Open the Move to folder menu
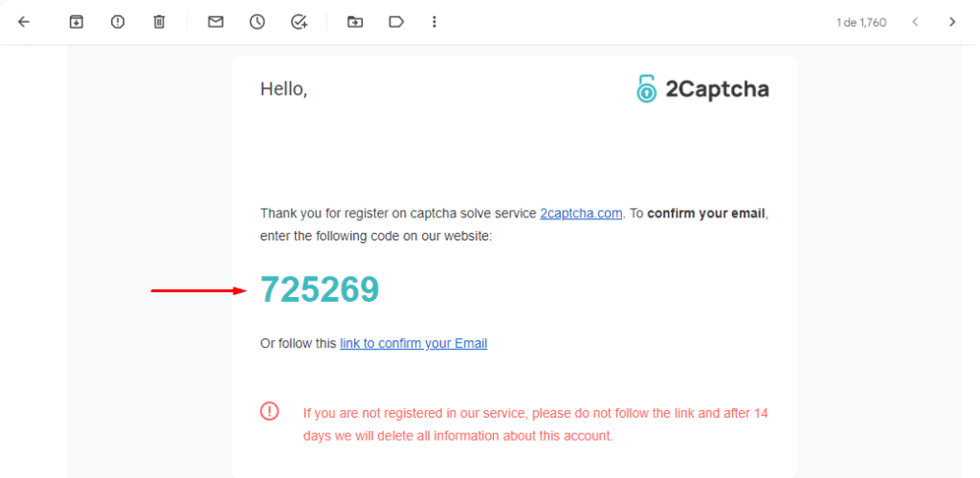 (355, 22)
